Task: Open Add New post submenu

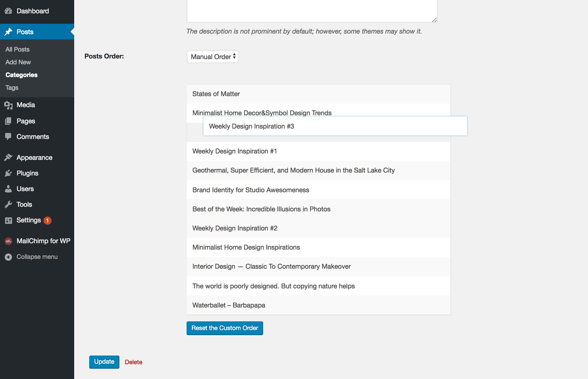Action: point(18,62)
